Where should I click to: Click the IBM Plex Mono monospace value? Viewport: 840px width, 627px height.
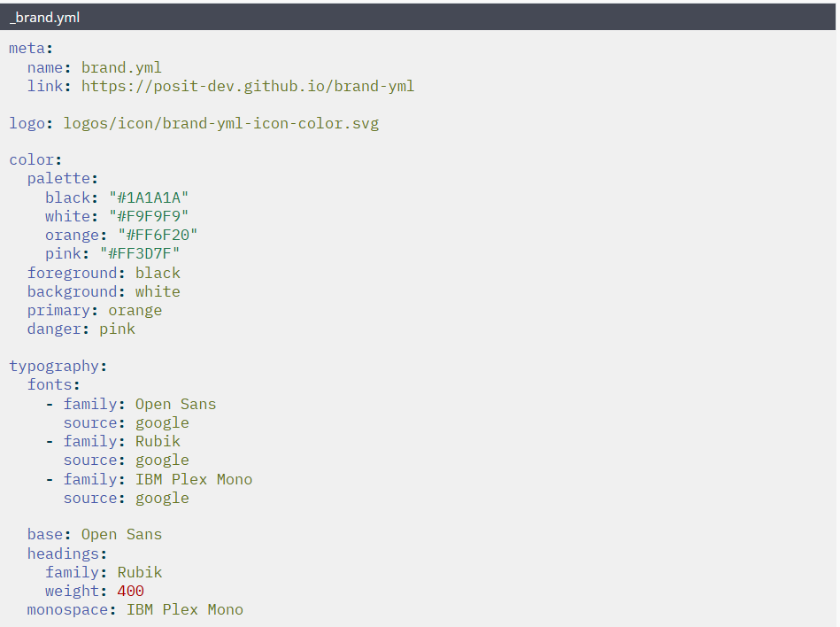(184, 609)
